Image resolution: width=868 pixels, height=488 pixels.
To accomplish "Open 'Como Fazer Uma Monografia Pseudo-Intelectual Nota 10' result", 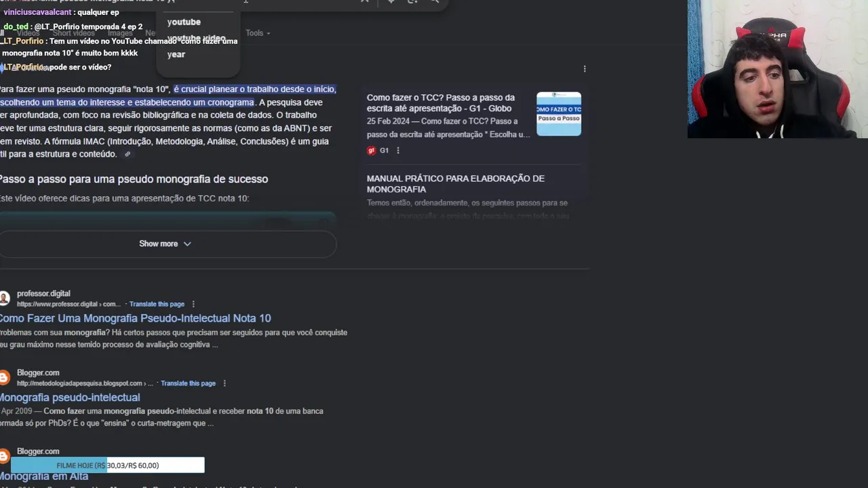I will pos(135,318).
